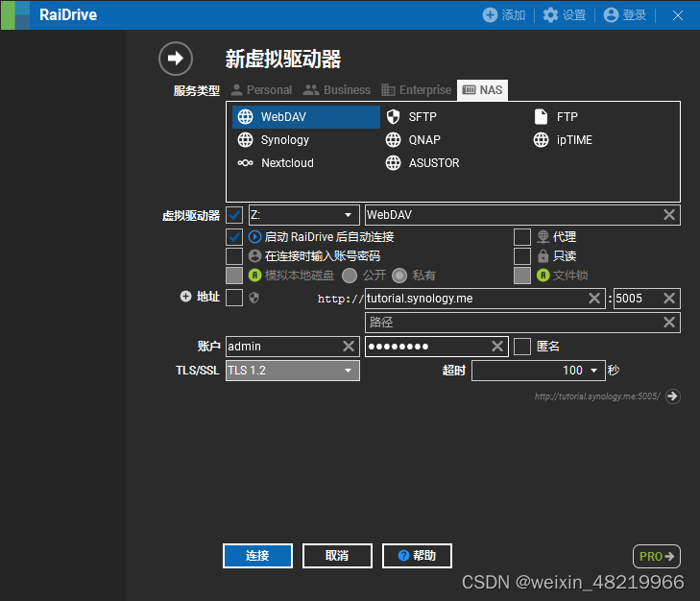Clear the password field

point(497,346)
